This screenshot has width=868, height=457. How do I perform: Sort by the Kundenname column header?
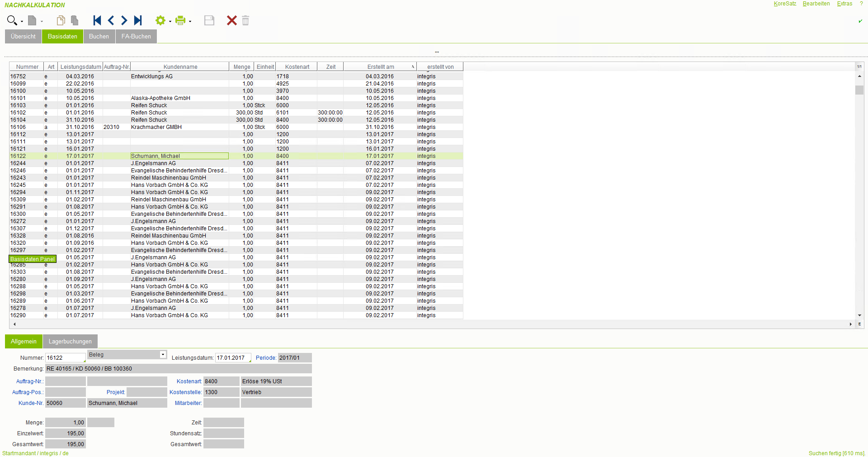(x=180, y=67)
